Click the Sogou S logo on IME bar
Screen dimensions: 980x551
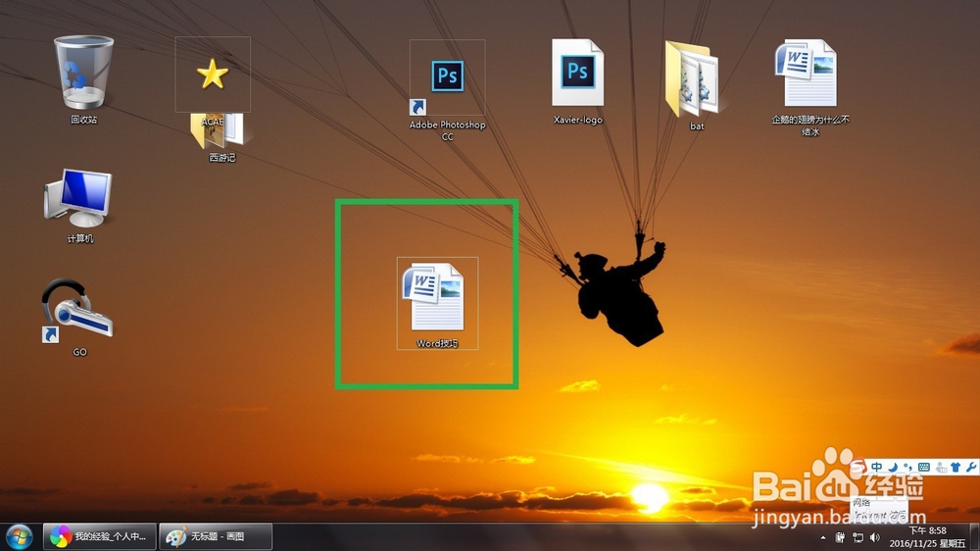point(858,468)
